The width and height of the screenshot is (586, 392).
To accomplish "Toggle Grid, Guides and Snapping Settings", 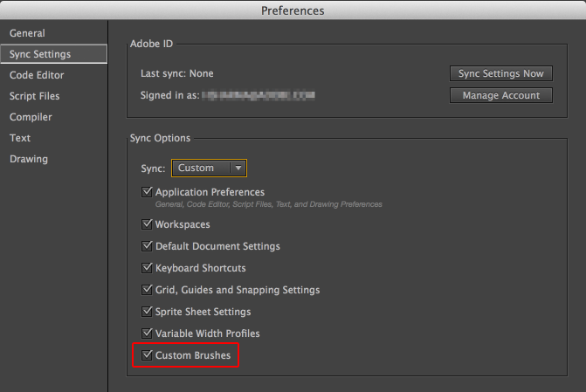I will coord(147,290).
